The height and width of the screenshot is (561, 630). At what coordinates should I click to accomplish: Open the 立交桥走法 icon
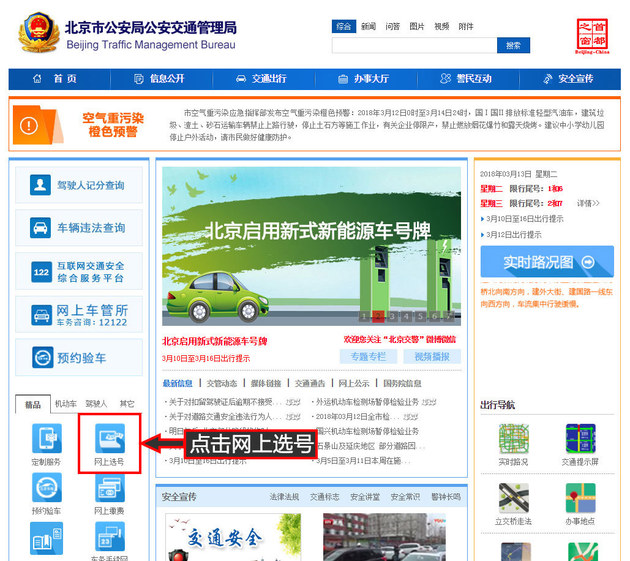513,498
